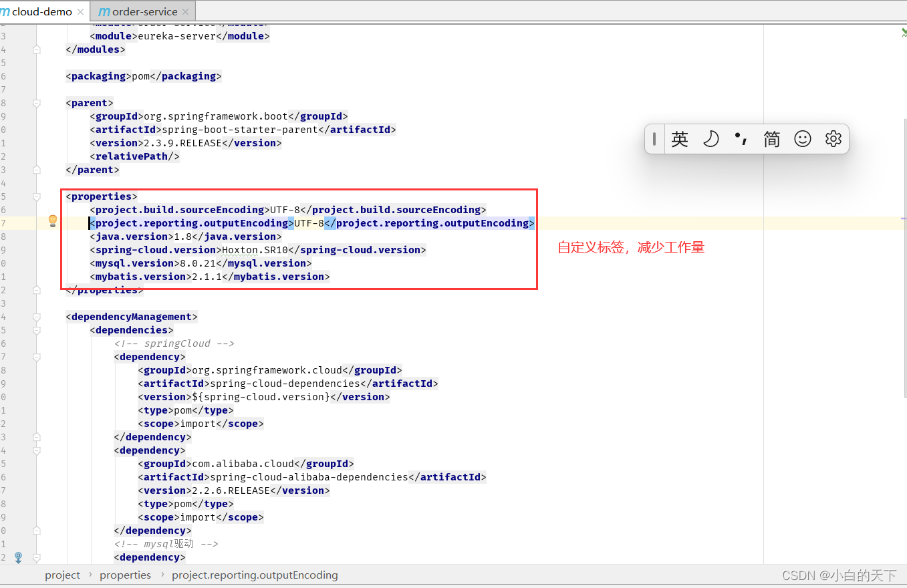Click spring-cloud-dependencies artifactId text
Viewport: 907px width, 588px height.
(285, 384)
